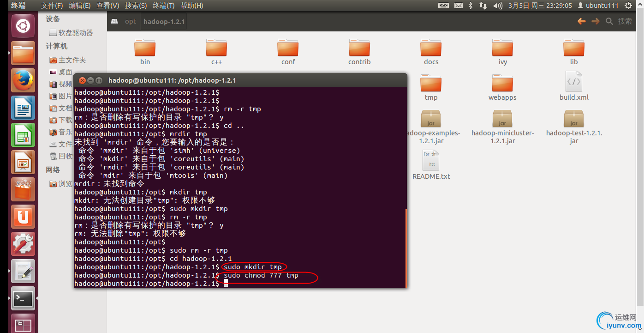Select 下载 in the sidebar
The width and height of the screenshot is (644, 333).
point(62,120)
